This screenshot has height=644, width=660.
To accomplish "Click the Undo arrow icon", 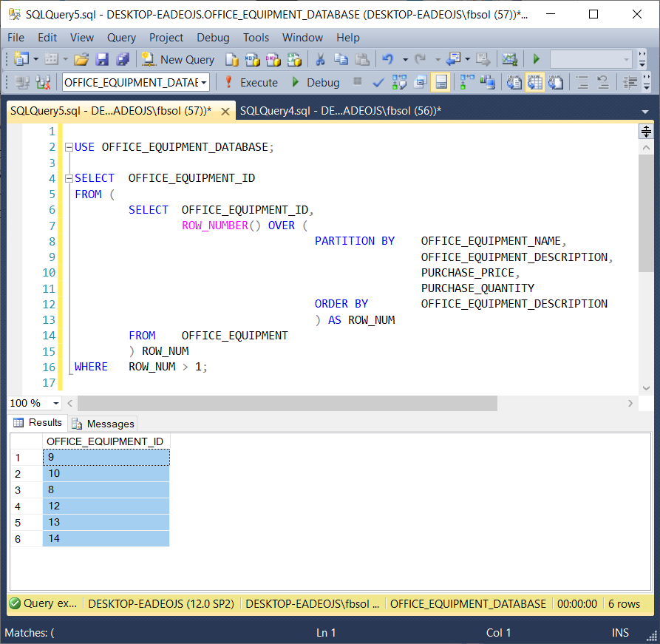I will click(387, 59).
